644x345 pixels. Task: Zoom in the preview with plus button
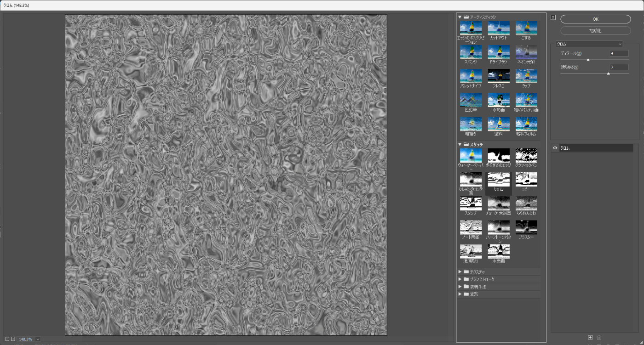[13, 339]
